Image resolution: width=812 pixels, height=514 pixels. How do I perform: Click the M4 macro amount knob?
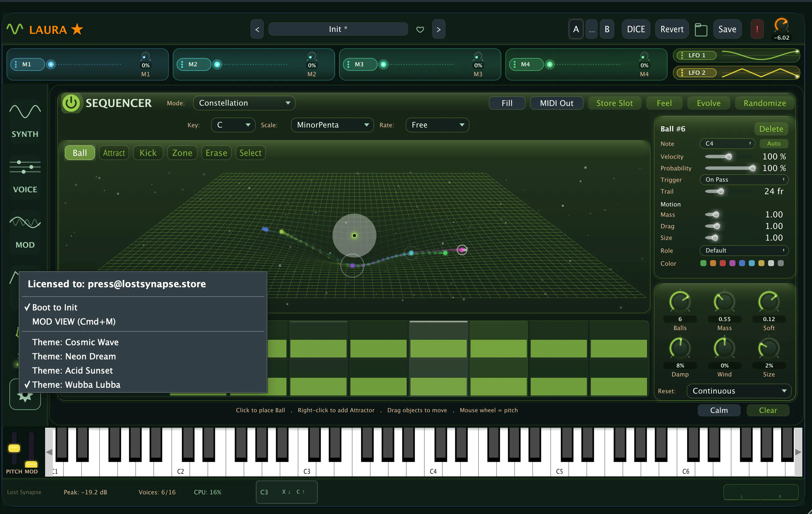[x=644, y=56]
